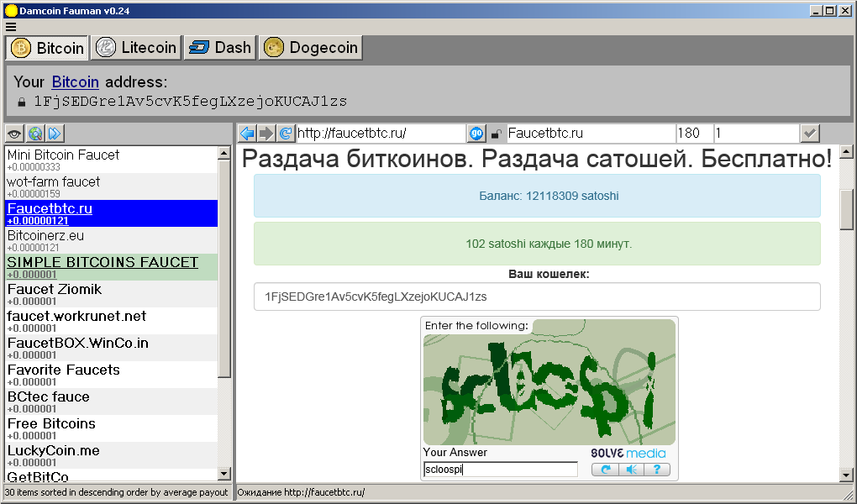Switch to the Dash tab
This screenshot has width=857, height=504.
point(220,48)
